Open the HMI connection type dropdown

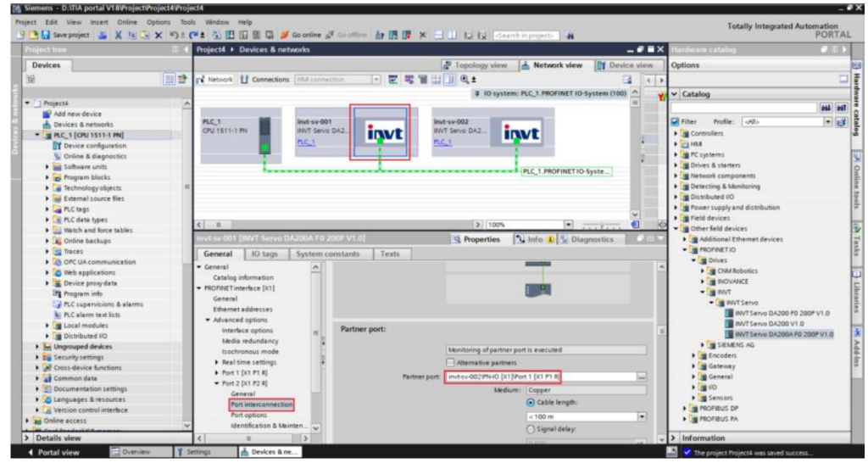(376, 80)
